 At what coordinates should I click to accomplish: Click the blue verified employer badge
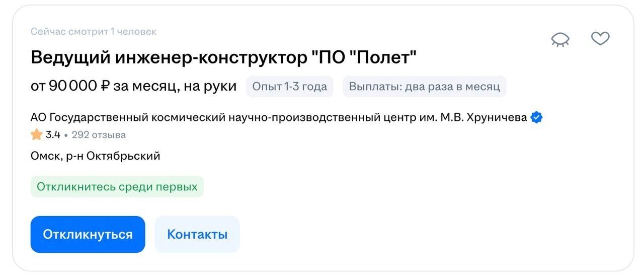click(537, 118)
